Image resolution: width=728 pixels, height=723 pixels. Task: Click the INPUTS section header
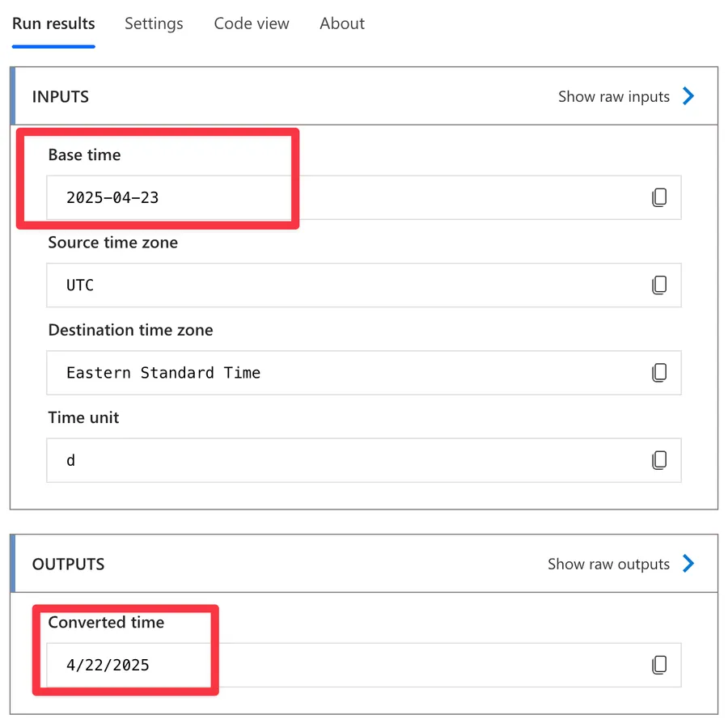61,96
